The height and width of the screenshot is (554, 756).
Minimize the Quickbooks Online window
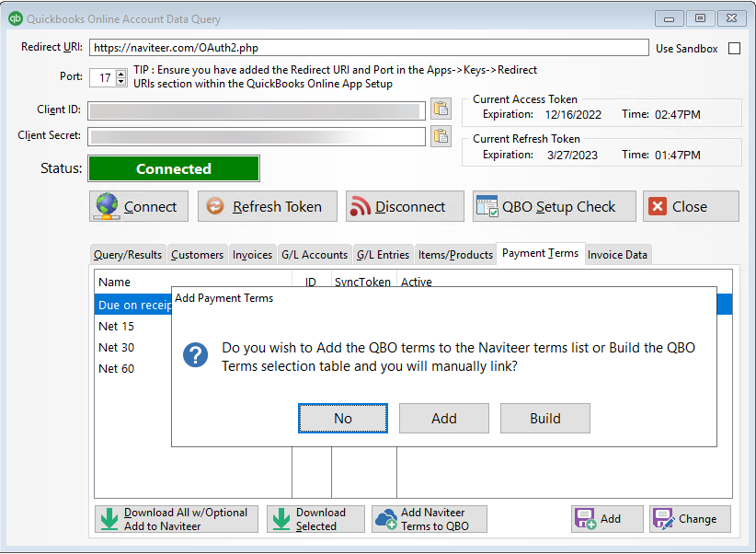coord(669,18)
